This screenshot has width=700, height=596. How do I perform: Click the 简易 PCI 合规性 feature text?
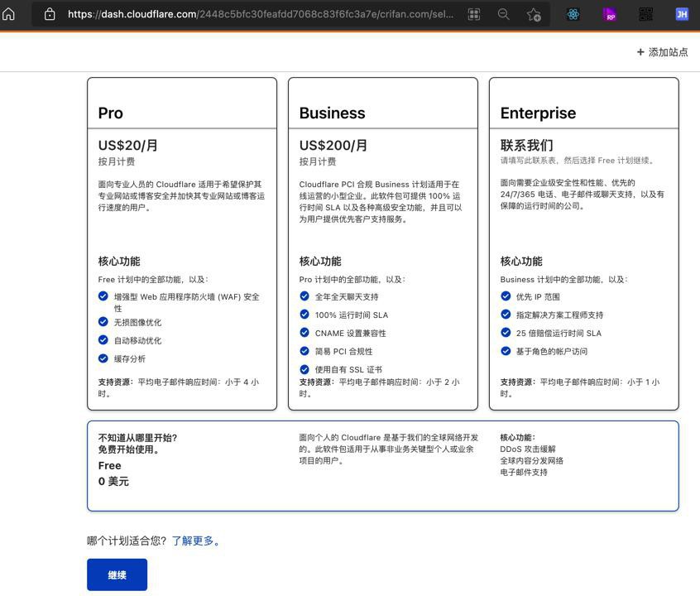(343, 352)
